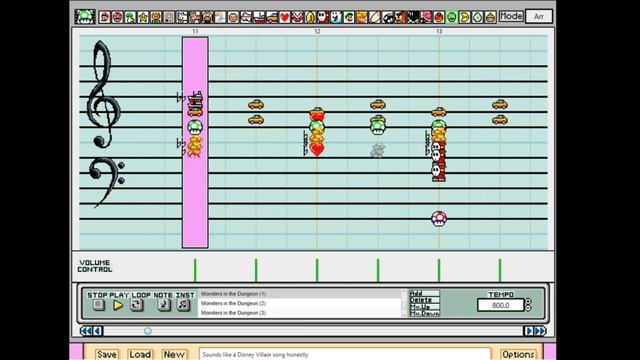Step forward with single right arrow
640x360 pixels.
coord(529,331)
